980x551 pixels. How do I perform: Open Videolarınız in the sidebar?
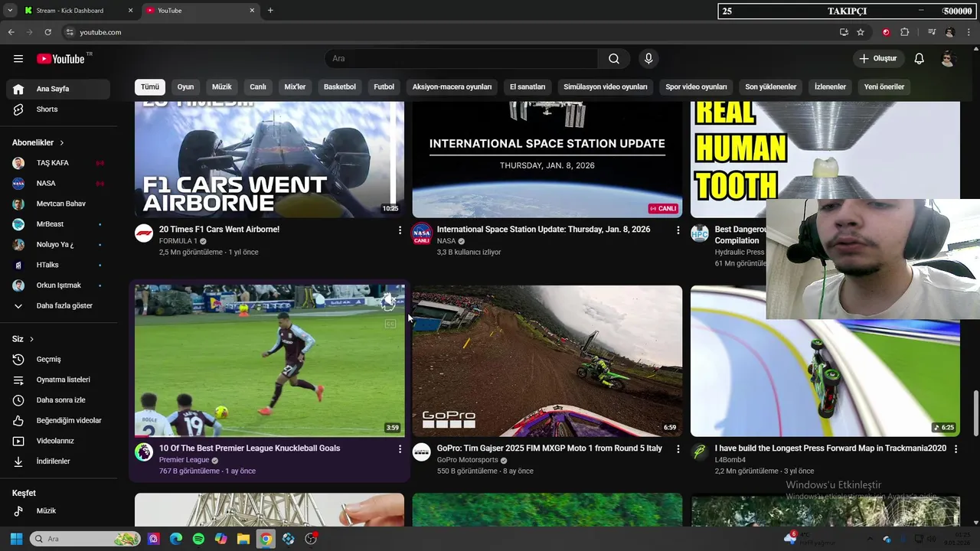coord(57,441)
